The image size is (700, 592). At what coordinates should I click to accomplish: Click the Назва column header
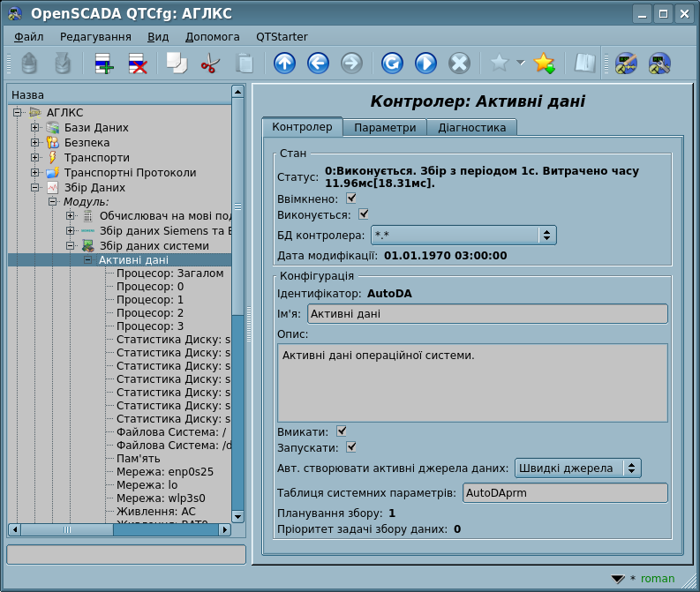[x=120, y=95]
